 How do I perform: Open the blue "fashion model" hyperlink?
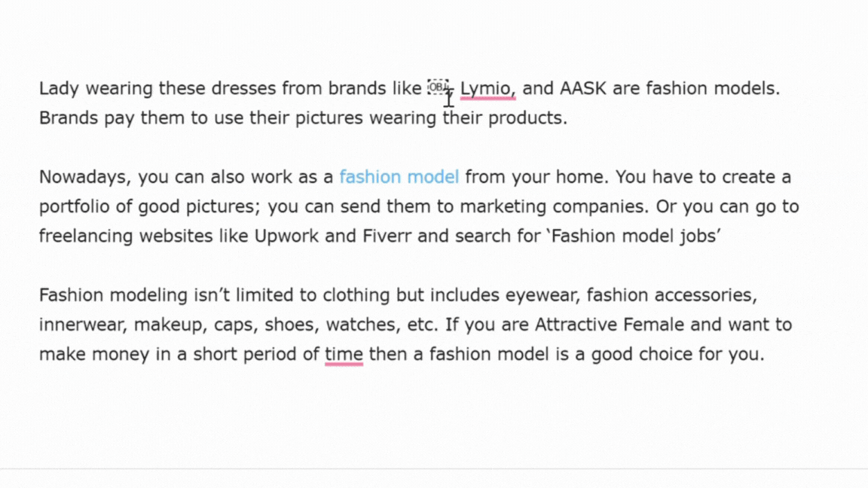399,178
